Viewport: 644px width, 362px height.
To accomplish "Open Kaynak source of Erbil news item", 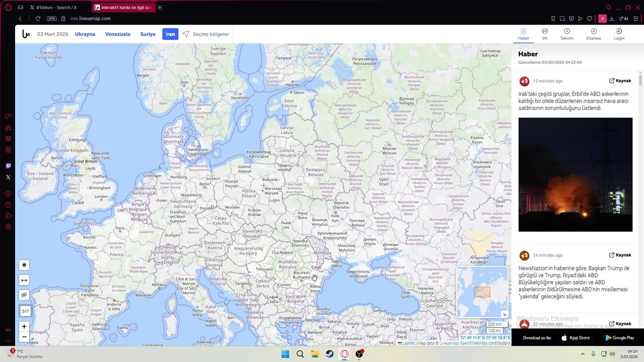I will [x=620, y=80].
